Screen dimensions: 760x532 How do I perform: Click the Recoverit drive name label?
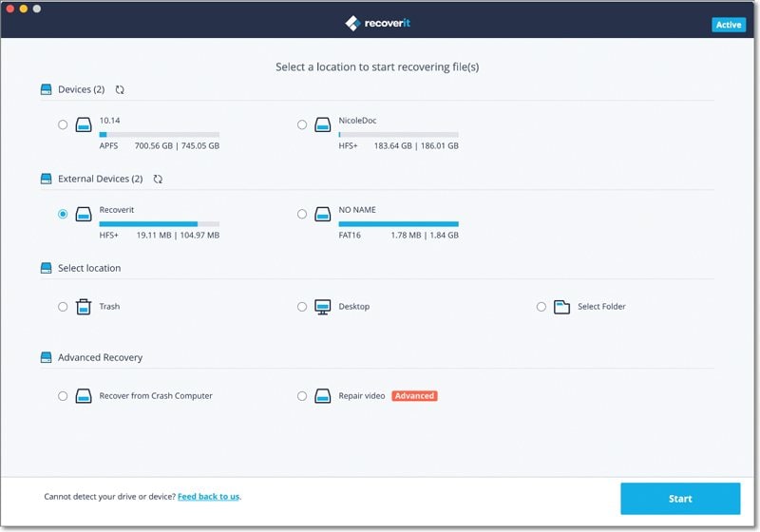pyautogui.click(x=117, y=210)
